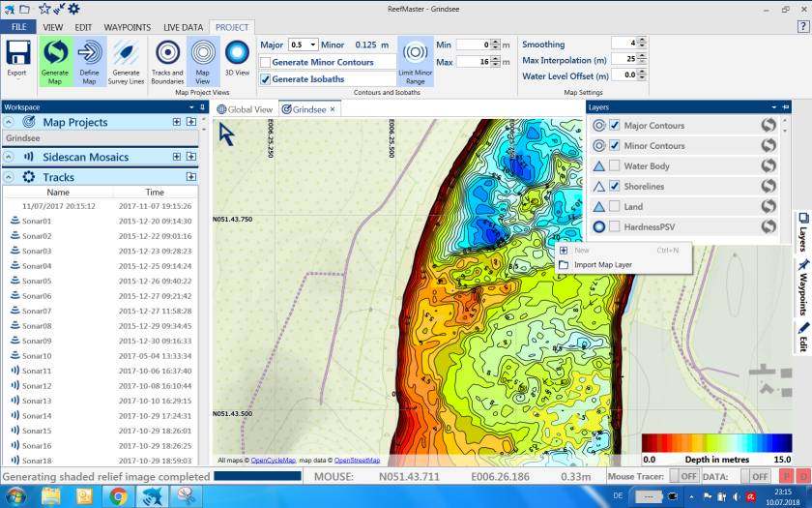
Task: Switch to the Global View tab
Action: pos(245,109)
